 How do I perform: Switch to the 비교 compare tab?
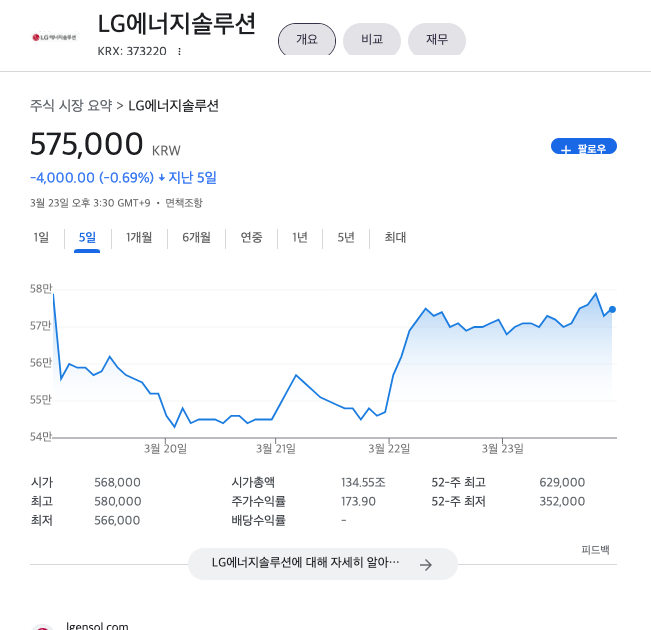[x=372, y=39]
